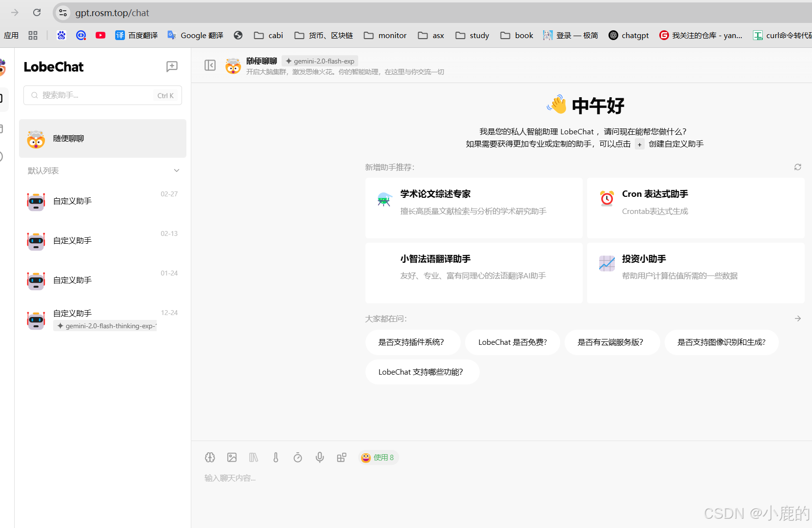Open the globe bookmark icon
The height and width of the screenshot is (528, 812).
coord(238,35)
